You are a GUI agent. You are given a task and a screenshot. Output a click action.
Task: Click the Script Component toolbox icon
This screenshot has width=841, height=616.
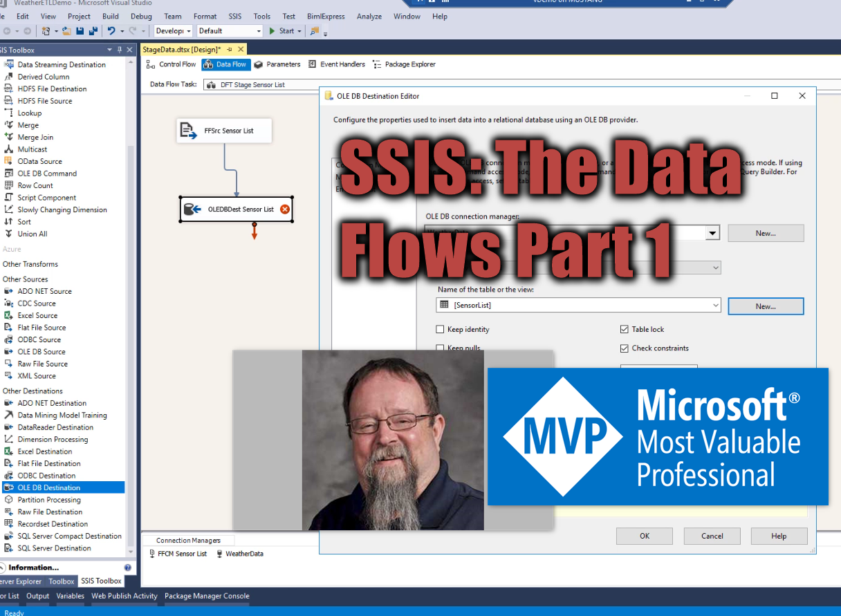click(x=9, y=198)
